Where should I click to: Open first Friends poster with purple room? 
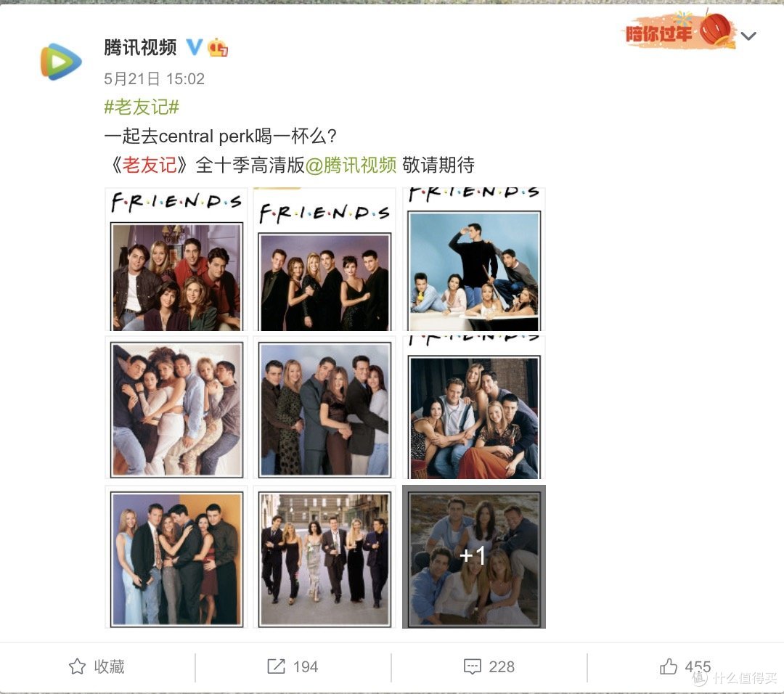(176, 259)
